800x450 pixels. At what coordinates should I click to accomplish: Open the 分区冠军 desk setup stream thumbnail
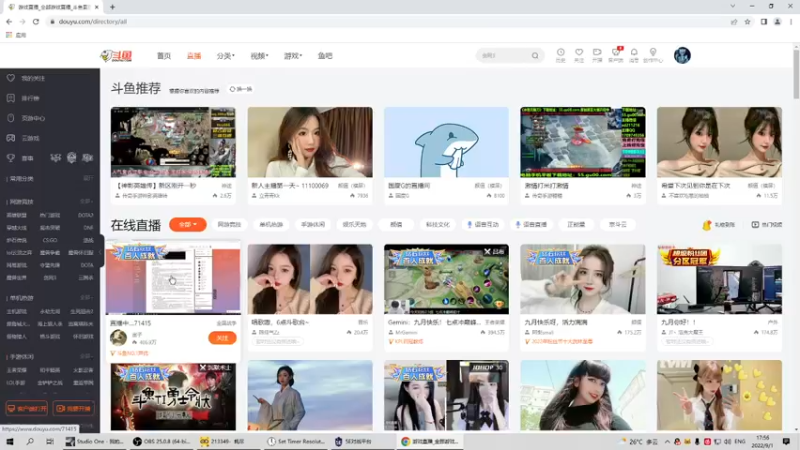[719, 279]
